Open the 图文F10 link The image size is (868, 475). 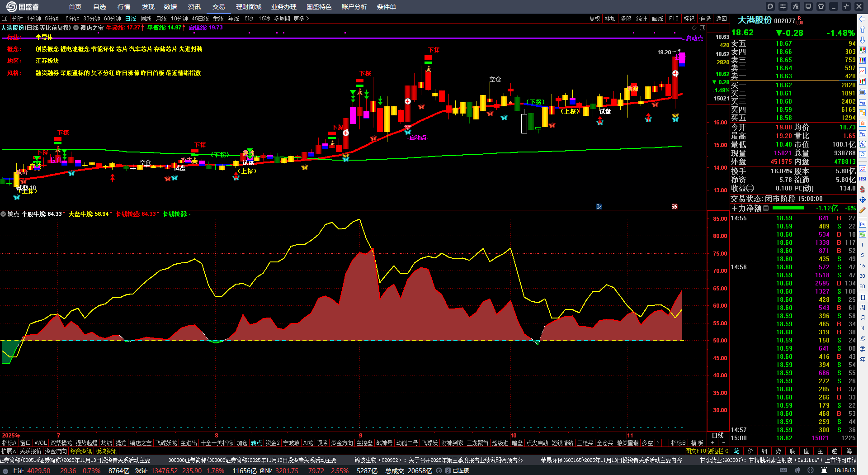pyautogui.click(x=696, y=451)
